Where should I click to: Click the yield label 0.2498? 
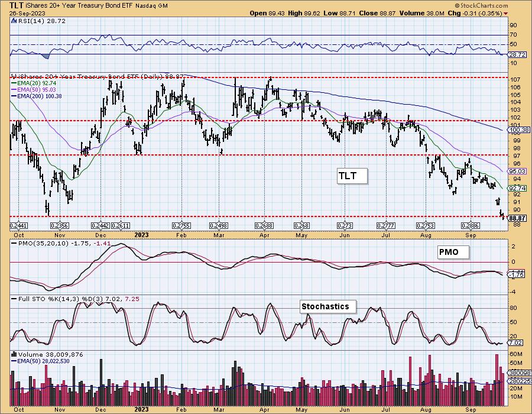pos(219,226)
